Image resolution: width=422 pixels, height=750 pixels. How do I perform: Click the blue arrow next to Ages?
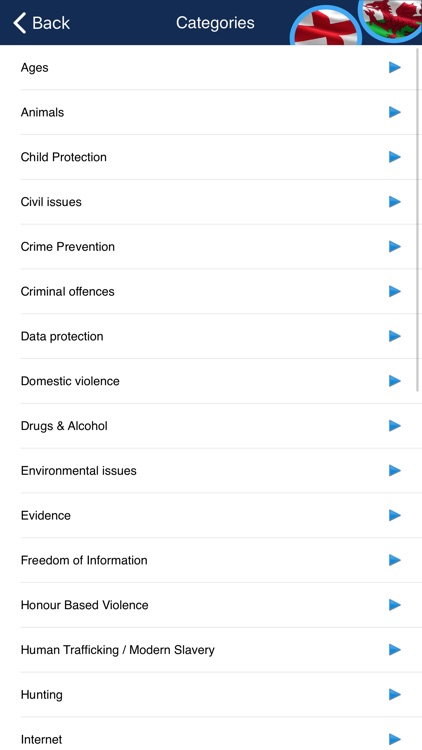395,67
